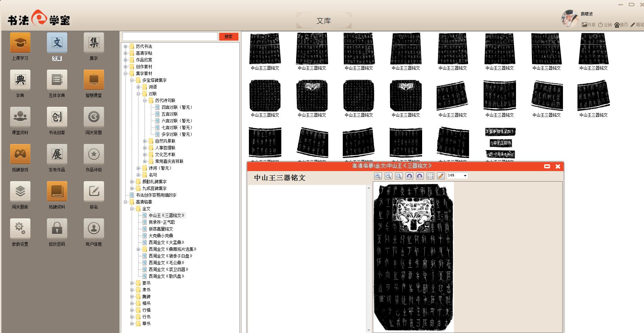Select 五言对联 in the tree

click(170, 114)
